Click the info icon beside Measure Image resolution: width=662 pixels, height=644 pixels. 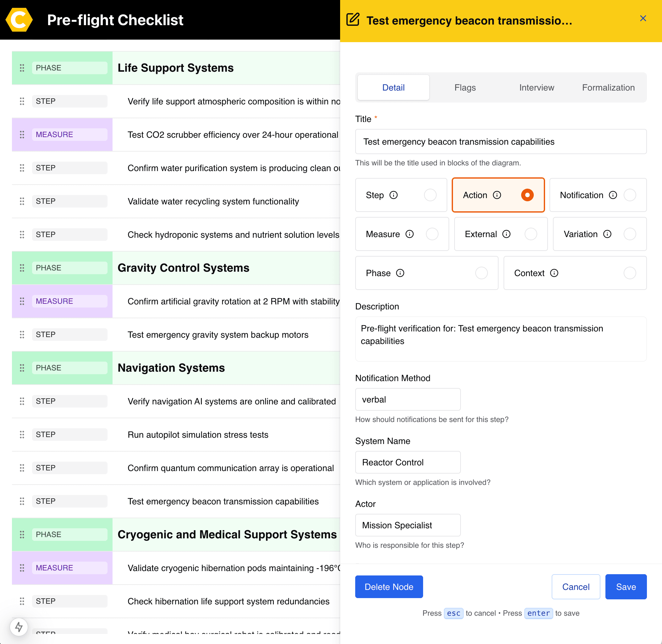(x=410, y=234)
